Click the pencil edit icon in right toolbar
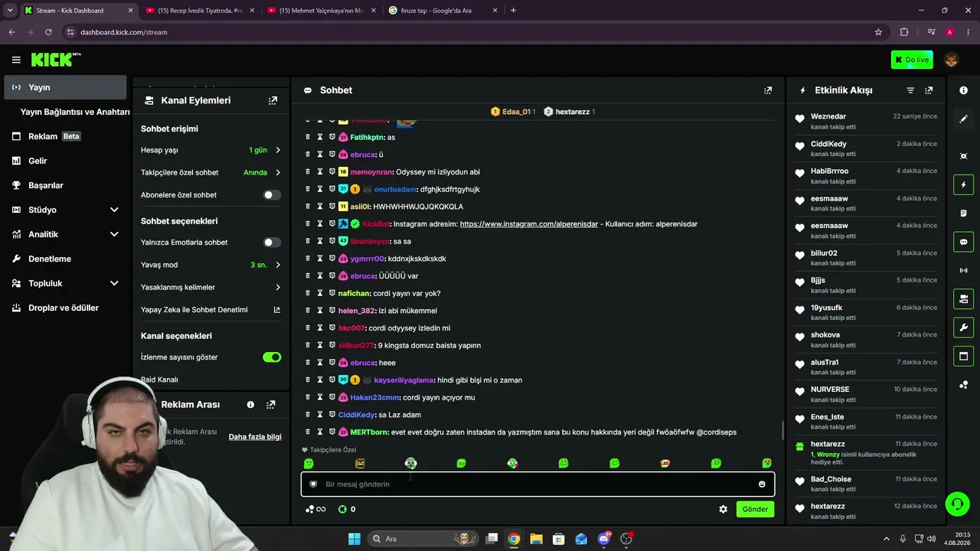The width and height of the screenshot is (980, 551). click(x=963, y=119)
